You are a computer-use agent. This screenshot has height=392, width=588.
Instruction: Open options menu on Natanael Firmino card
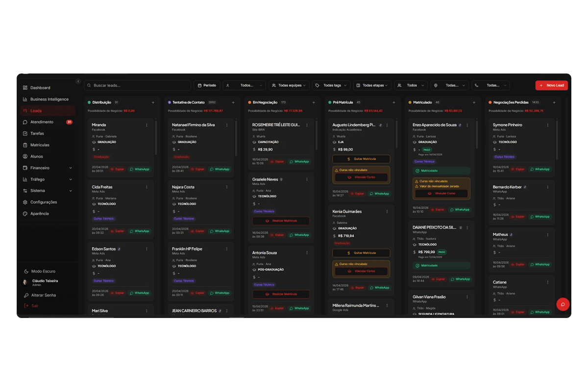[226, 125]
